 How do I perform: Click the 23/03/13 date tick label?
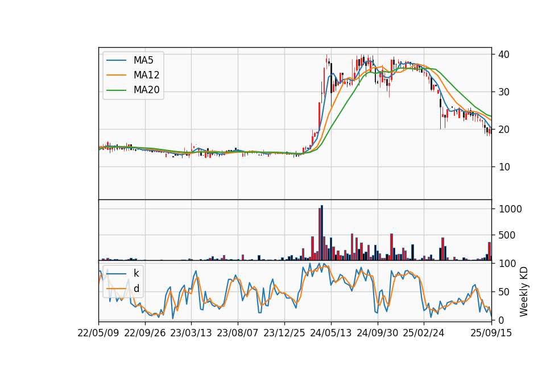(x=191, y=333)
